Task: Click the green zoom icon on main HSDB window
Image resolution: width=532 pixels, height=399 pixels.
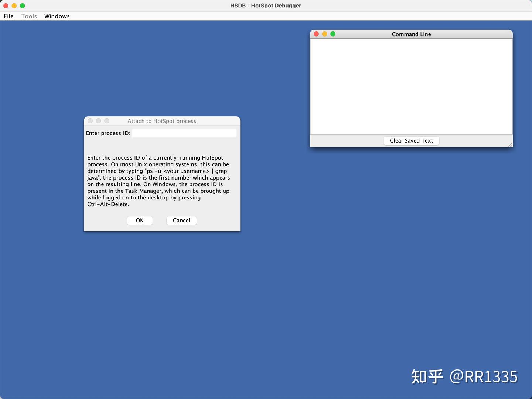Action: tap(23, 6)
